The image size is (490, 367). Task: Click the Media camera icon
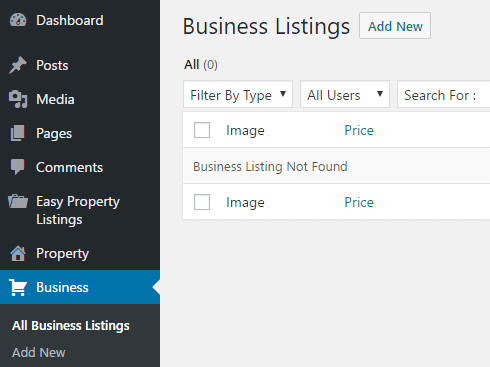click(18, 99)
